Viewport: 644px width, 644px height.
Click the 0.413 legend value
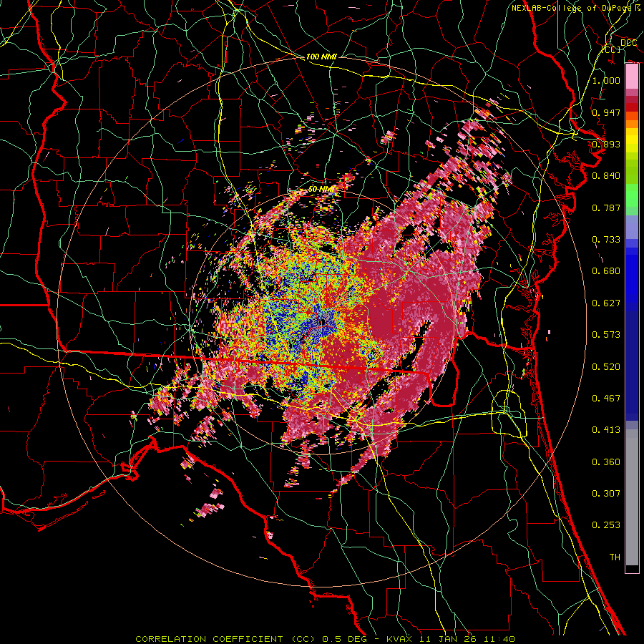click(x=606, y=430)
